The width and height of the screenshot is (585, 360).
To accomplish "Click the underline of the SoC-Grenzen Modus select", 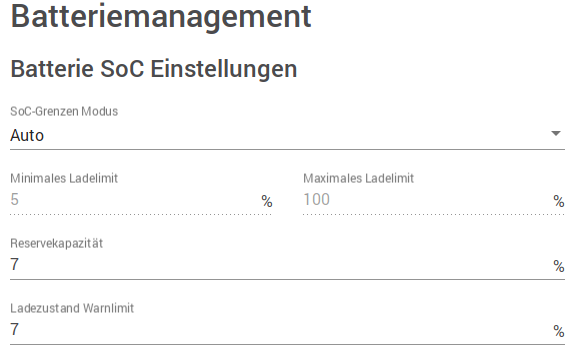I will [x=287, y=150].
